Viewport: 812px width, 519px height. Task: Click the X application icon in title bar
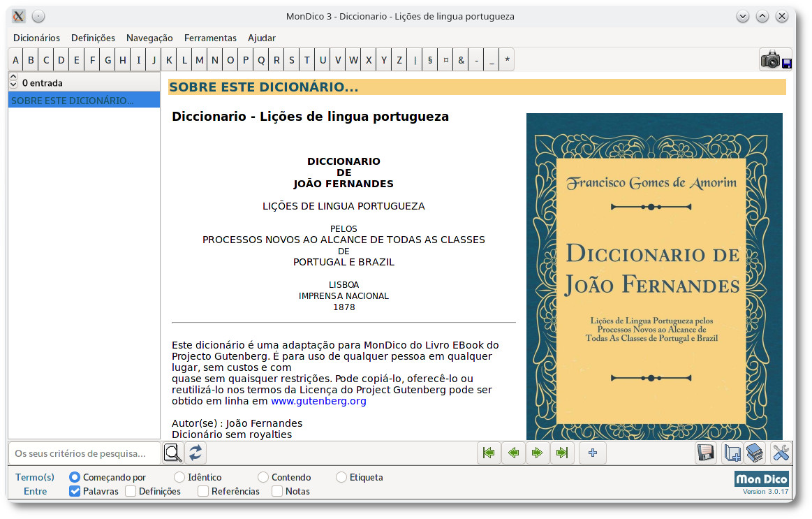19,17
